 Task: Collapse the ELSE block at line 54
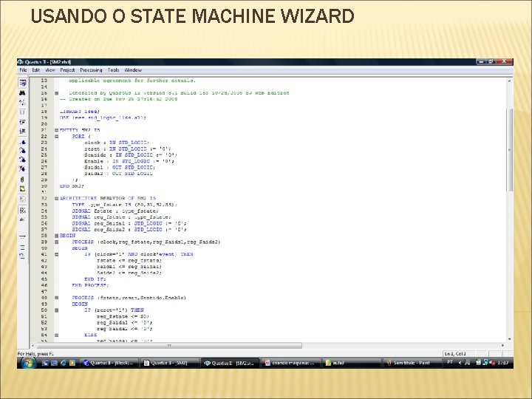click(57, 335)
